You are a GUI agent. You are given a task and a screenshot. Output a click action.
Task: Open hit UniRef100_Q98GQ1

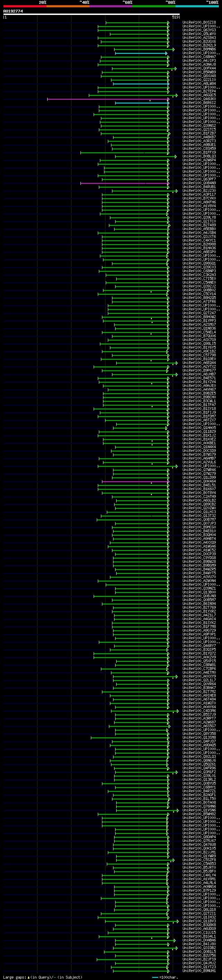(x=199, y=263)
